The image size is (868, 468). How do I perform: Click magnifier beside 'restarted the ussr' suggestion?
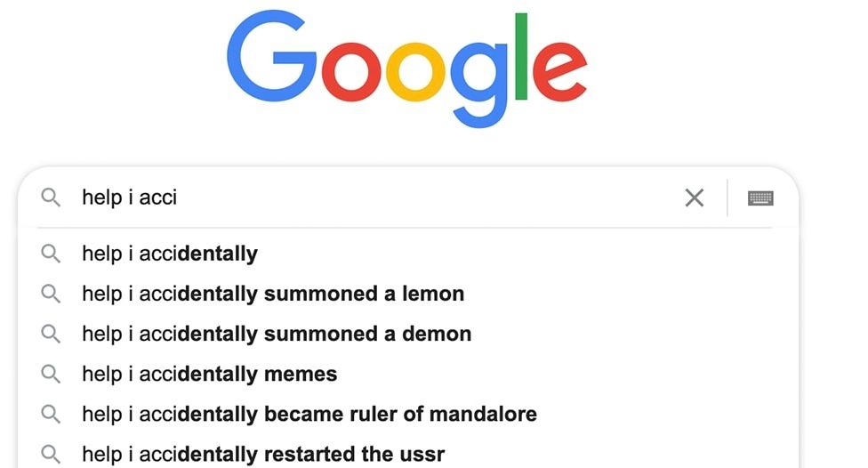[x=51, y=454]
